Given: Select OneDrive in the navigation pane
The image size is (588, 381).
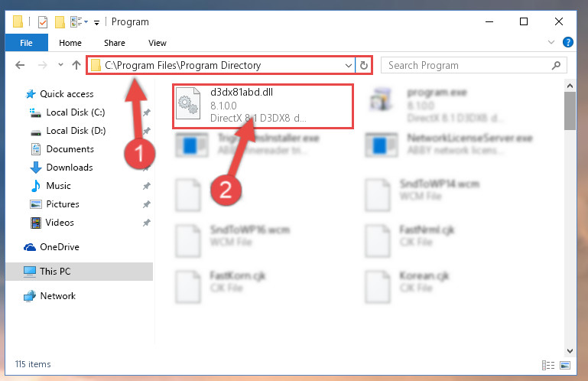Looking at the screenshot, I should pos(52,247).
